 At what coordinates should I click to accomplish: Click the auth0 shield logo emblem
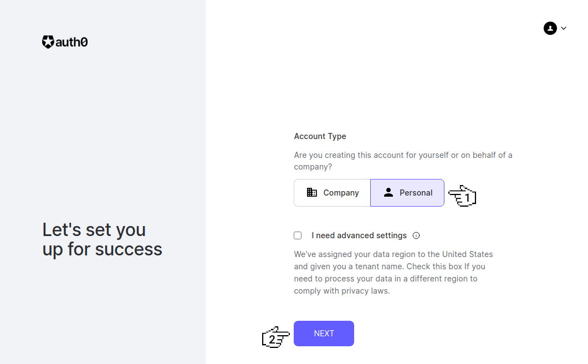[48, 42]
